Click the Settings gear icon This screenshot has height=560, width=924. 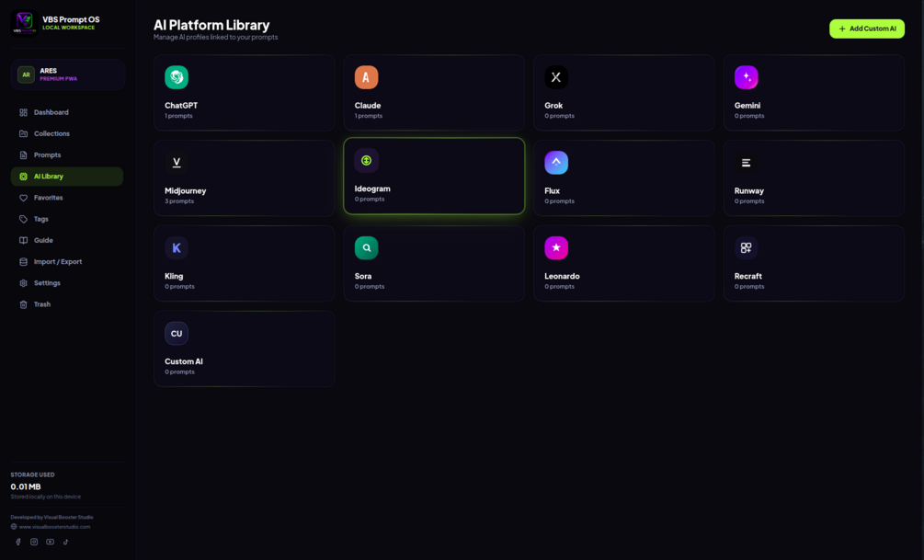pos(24,283)
